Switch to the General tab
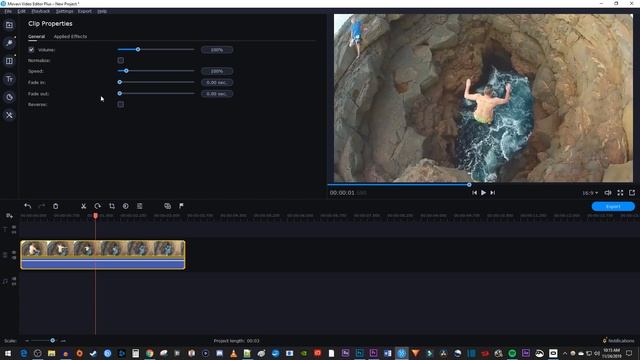Image resolution: width=640 pixels, height=360 pixels. [x=36, y=37]
